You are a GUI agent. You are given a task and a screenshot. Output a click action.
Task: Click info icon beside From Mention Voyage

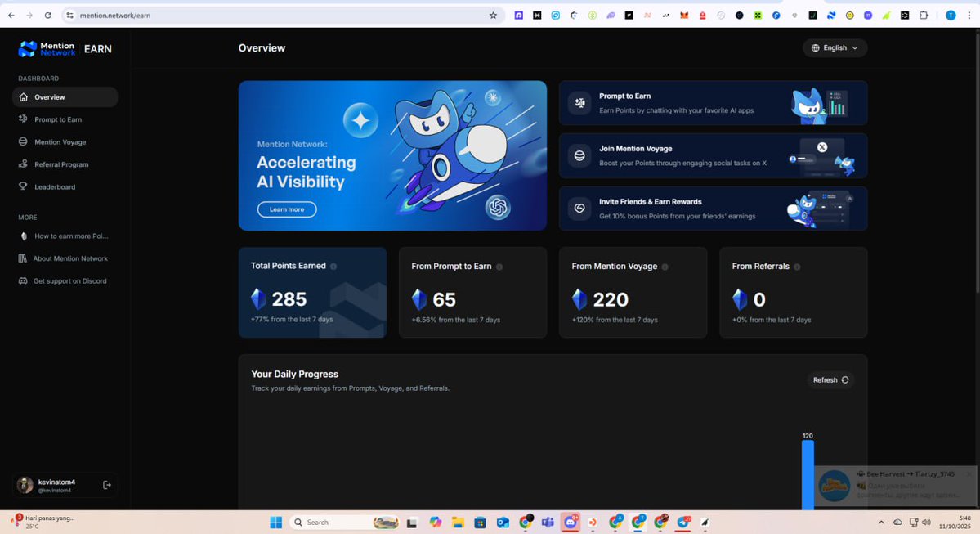pyautogui.click(x=665, y=267)
